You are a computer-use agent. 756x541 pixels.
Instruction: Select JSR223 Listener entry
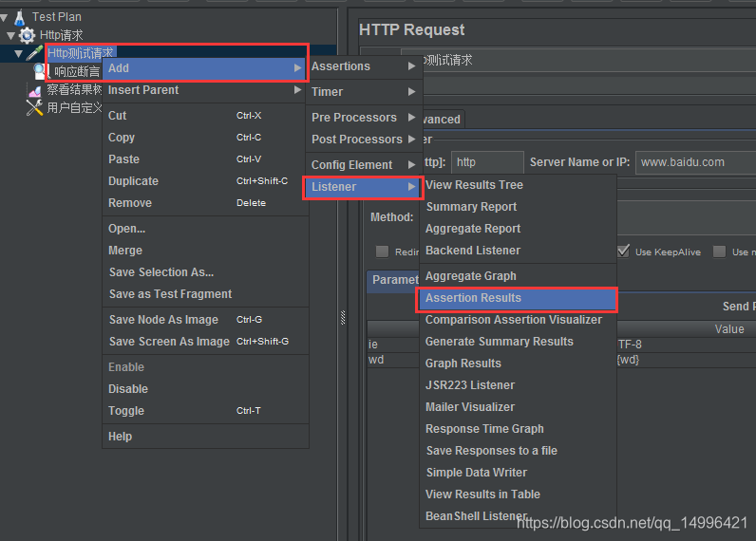click(519, 385)
